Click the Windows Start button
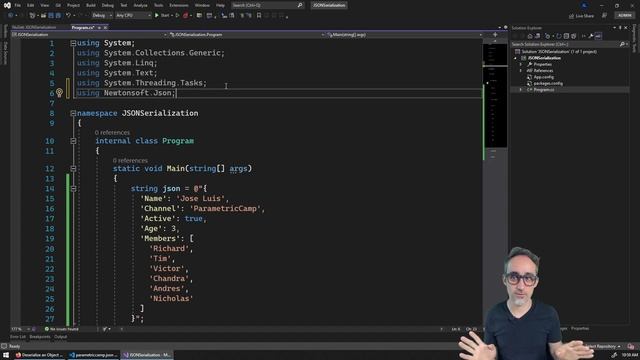Image resolution: width=640 pixels, height=360 pixels. (x=5, y=355)
